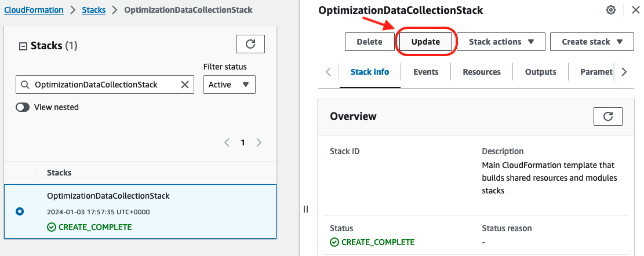The height and width of the screenshot is (256, 644).
Task: Open the Filter status dropdown
Action: [229, 85]
